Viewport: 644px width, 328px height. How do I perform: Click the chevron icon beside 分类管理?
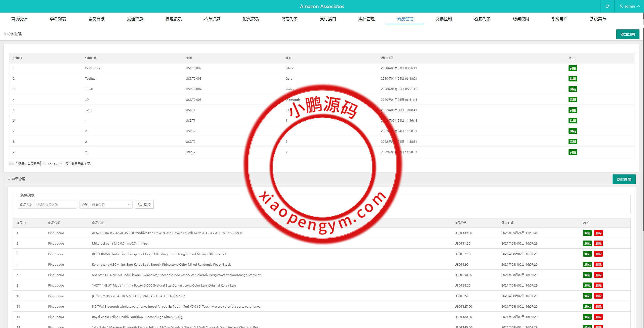[5, 34]
